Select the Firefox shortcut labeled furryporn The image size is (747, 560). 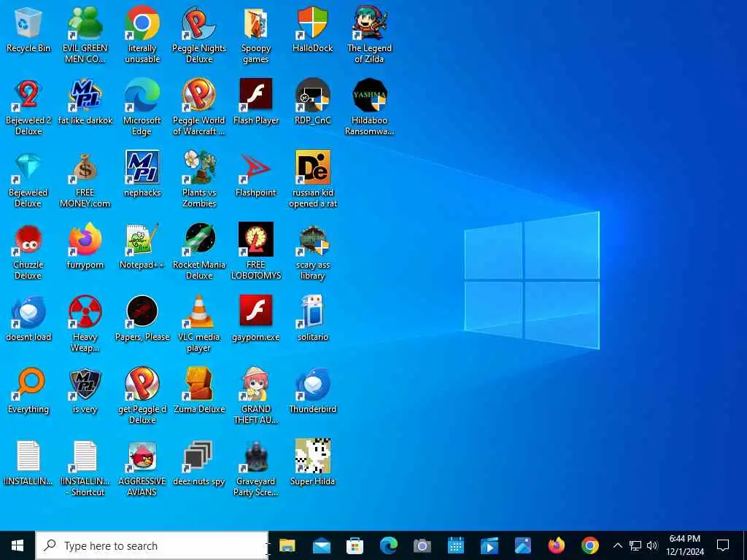[x=85, y=239]
